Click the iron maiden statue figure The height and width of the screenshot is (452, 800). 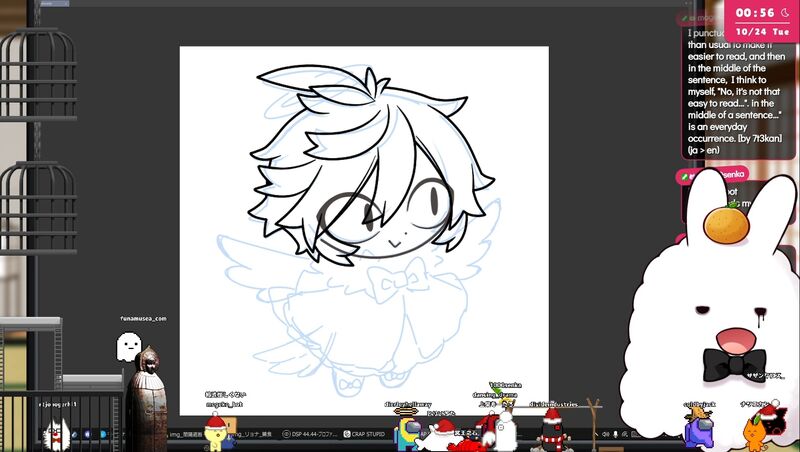click(146, 399)
